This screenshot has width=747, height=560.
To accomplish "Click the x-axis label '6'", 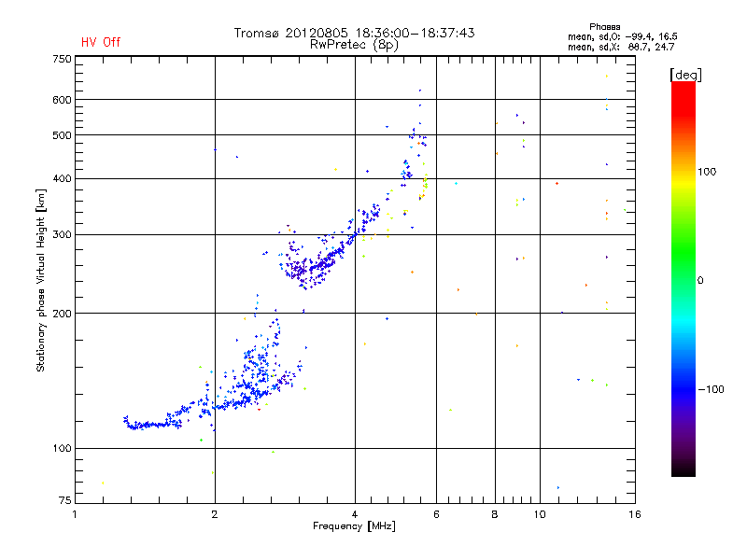I will 436,514.
